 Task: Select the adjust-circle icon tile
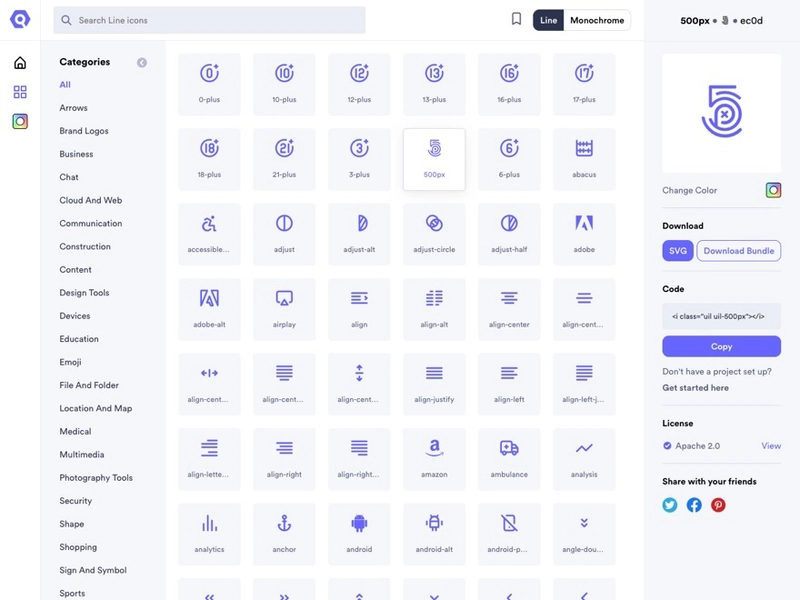point(434,234)
